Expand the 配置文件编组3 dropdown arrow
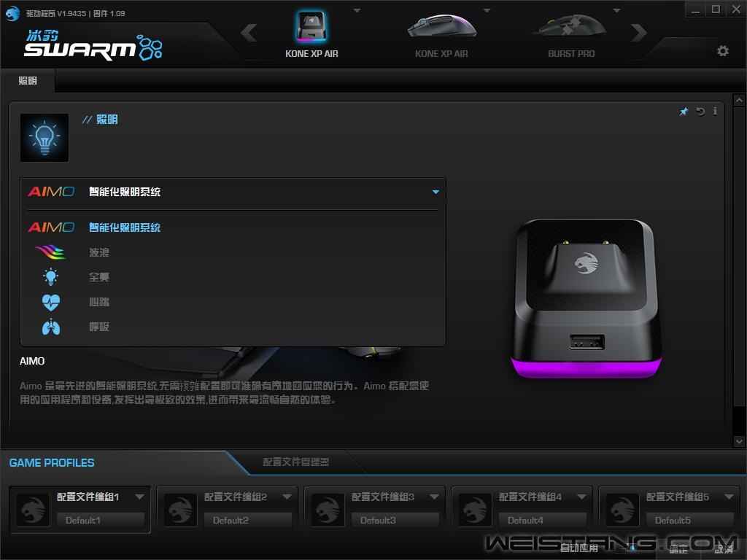Screen dimensions: 747x560 (x=434, y=497)
